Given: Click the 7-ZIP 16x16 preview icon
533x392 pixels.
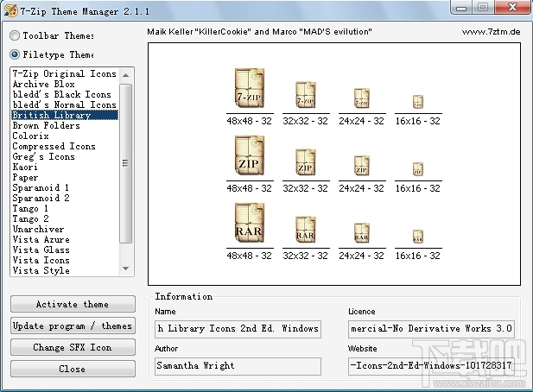Looking at the screenshot, I should tap(418, 102).
